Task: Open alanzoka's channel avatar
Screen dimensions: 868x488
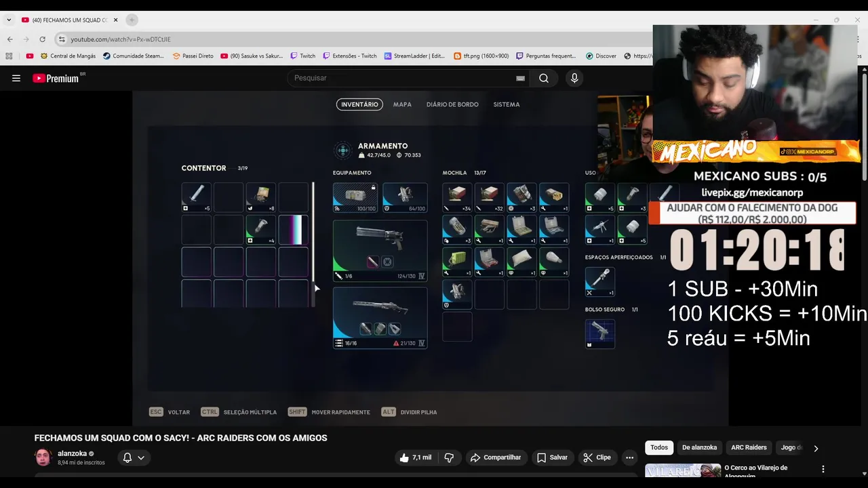Action: coord(43,457)
